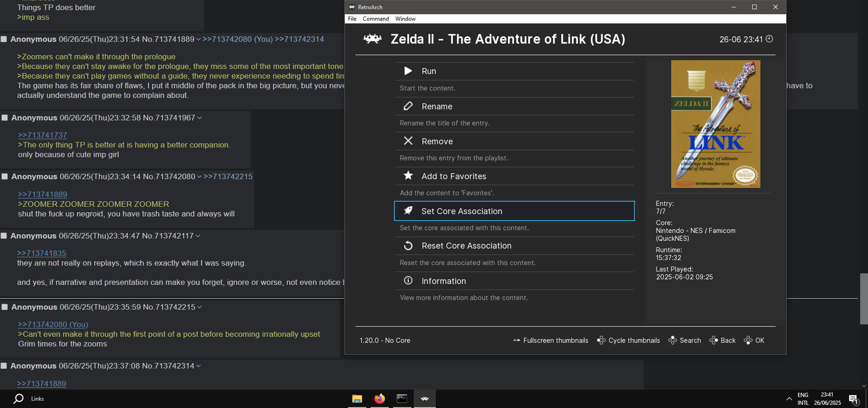Select the Remove menu entry
Screen dimensions: 868x408
click(514, 141)
